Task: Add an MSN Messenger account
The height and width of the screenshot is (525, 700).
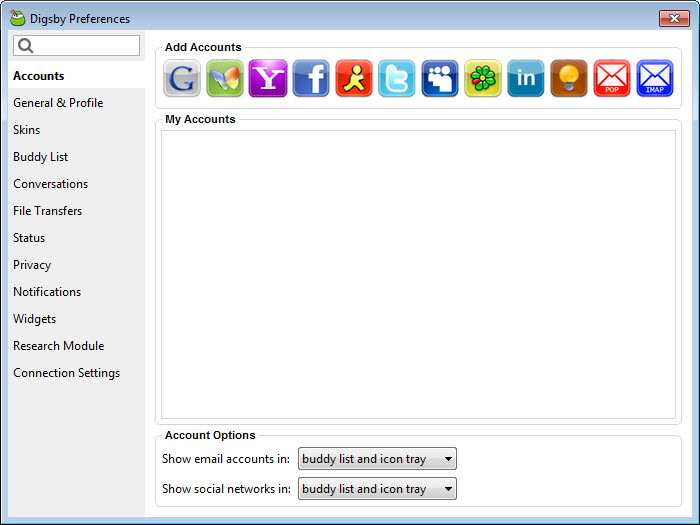Action: (225, 79)
